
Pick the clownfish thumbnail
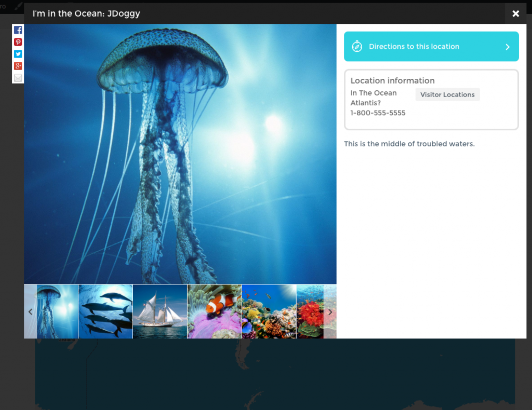coord(215,311)
